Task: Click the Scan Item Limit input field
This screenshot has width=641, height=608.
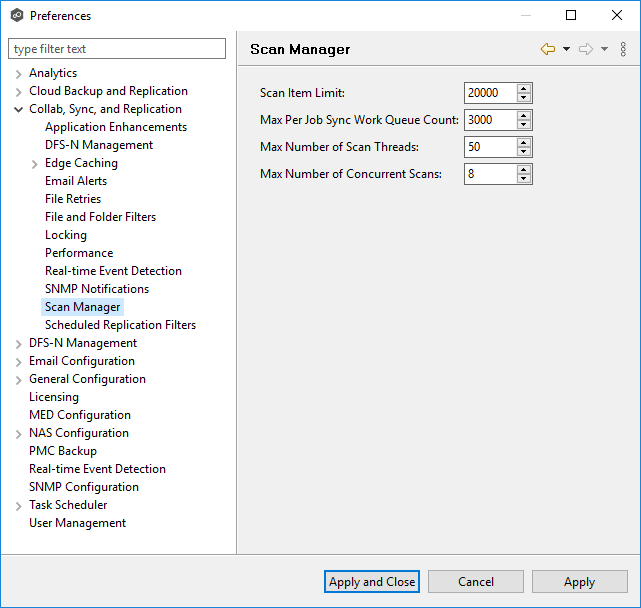Action: pos(490,93)
